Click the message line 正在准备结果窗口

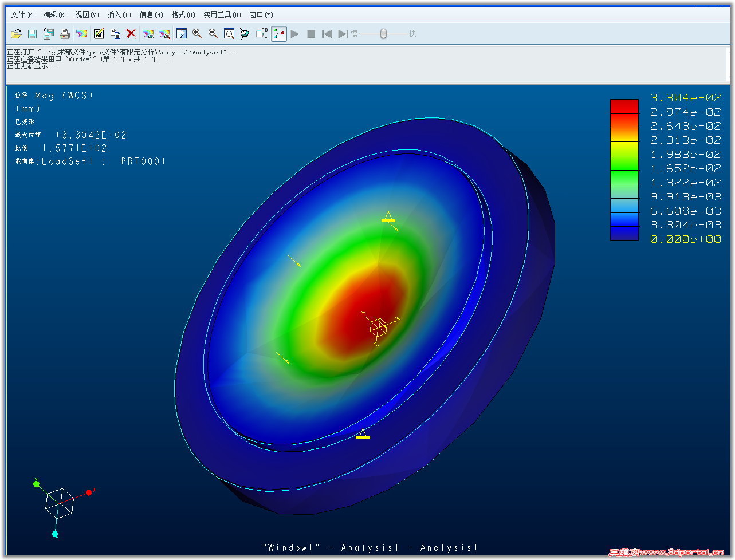[x=91, y=59]
